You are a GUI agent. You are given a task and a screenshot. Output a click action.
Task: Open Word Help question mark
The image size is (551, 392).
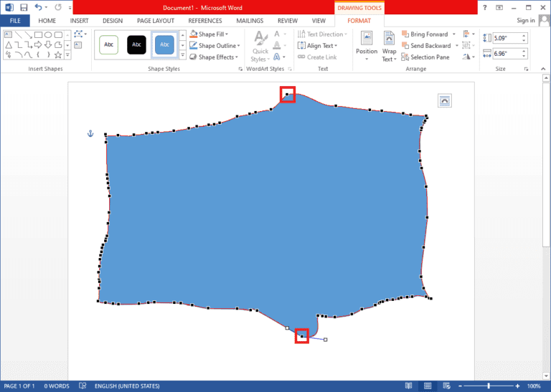[484, 7]
